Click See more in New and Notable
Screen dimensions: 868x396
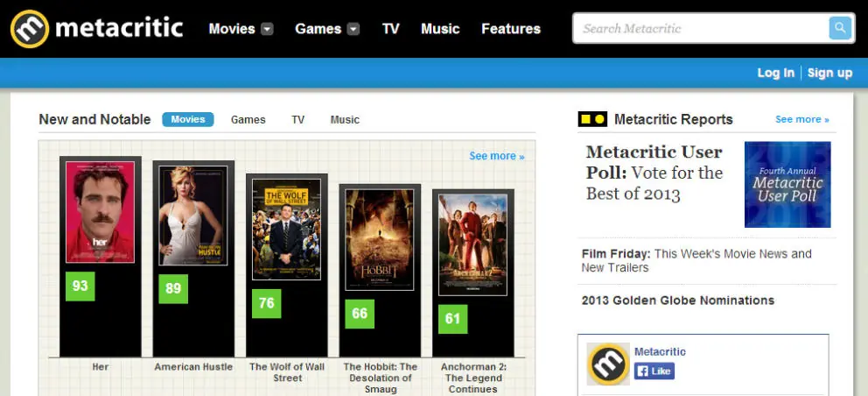click(496, 157)
